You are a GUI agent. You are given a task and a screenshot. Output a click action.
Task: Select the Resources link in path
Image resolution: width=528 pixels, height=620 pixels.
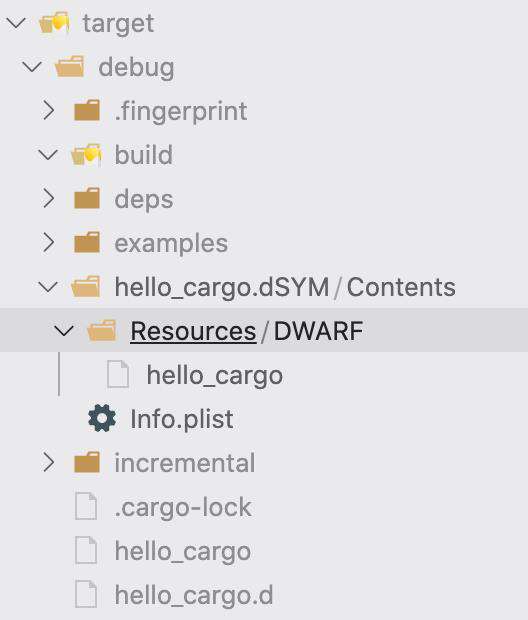coord(193,331)
